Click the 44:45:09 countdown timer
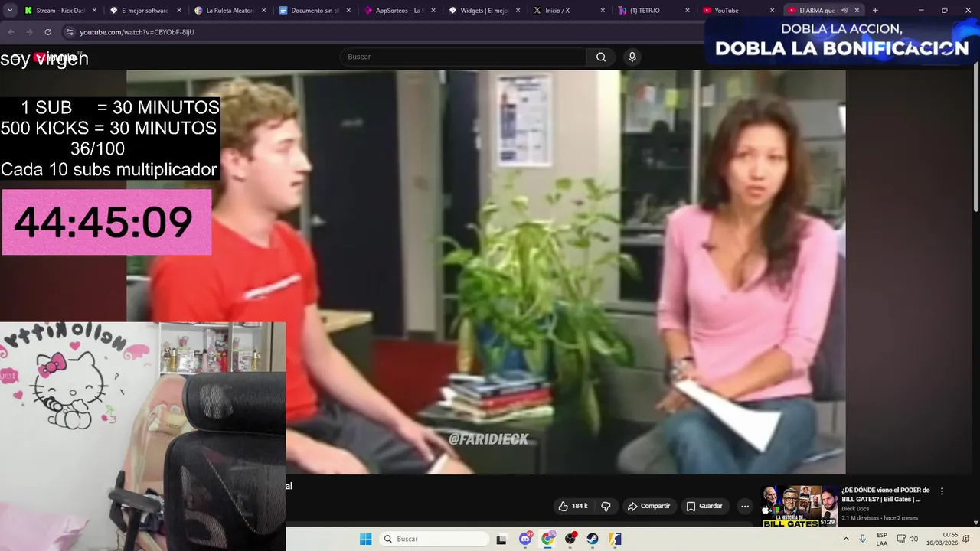980x551 pixels. (106, 222)
